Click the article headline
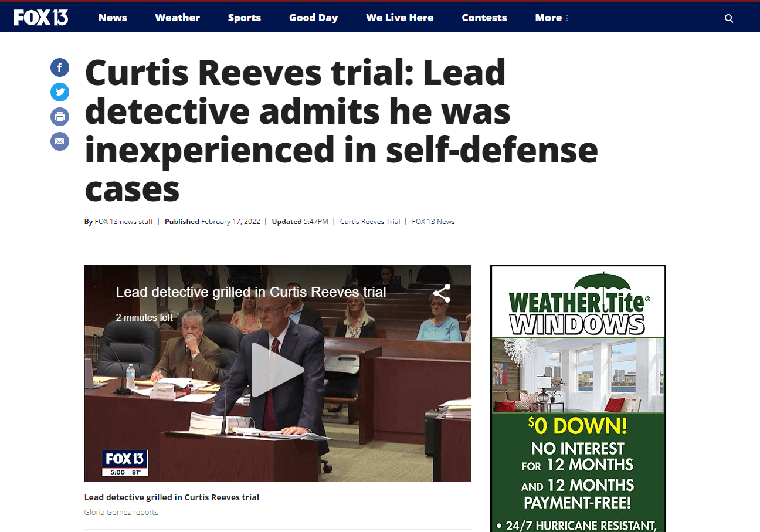Screen dimensions: 760x532 tap(341, 130)
